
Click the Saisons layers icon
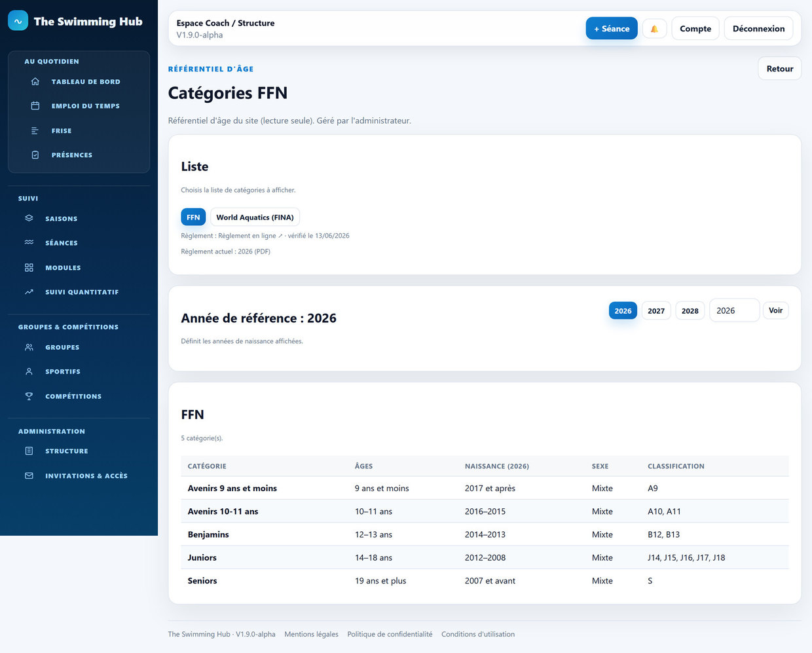29,219
